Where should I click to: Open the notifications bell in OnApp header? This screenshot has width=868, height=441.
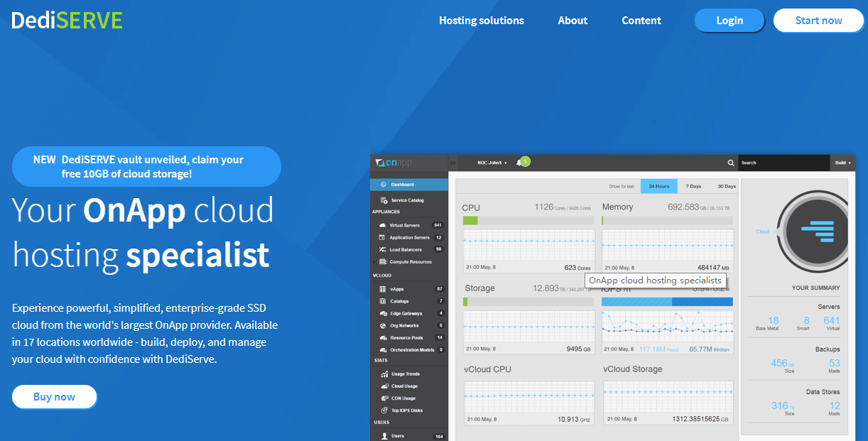click(522, 162)
